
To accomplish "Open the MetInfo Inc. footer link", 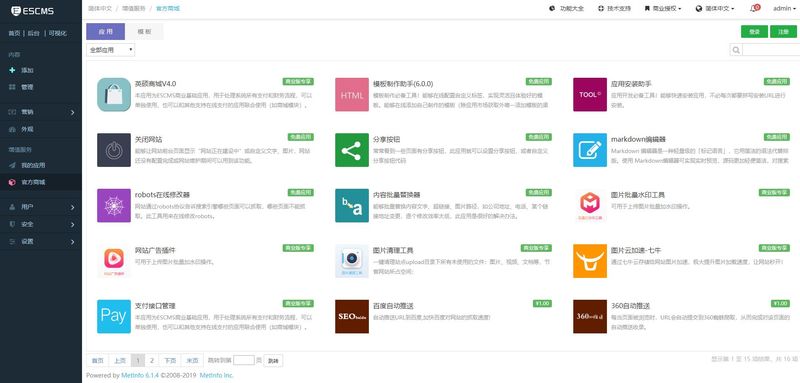I will 216,375.
